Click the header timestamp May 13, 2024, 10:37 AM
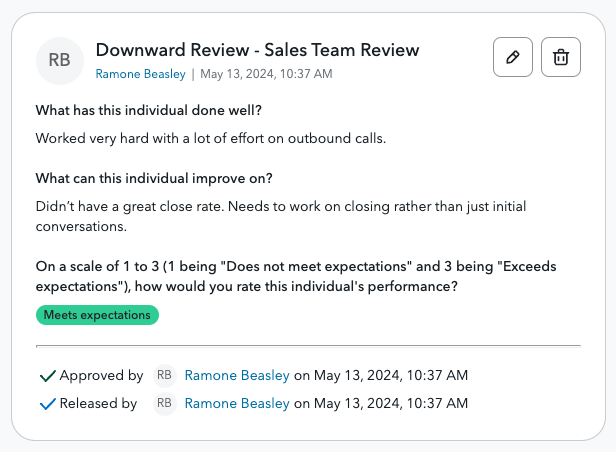The image size is (616, 452). point(266,74)
